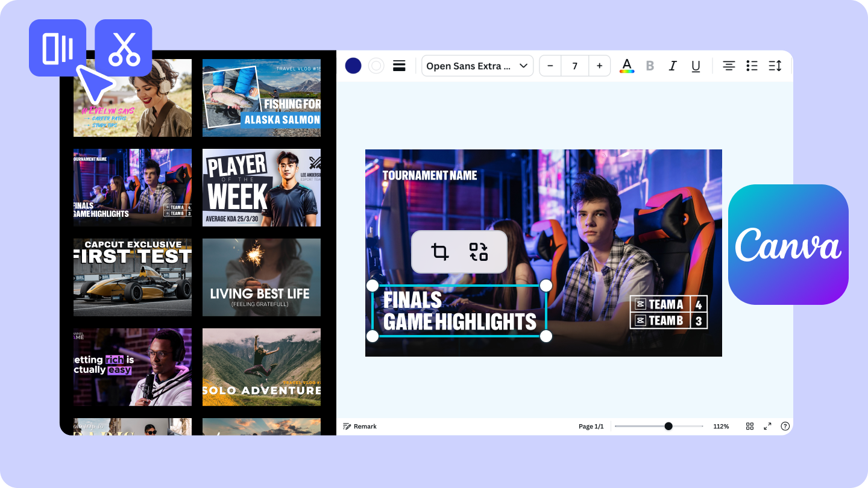868x488 pixels.
Task: Change text alignment with the align icon
Action: (x=729, y=66)
